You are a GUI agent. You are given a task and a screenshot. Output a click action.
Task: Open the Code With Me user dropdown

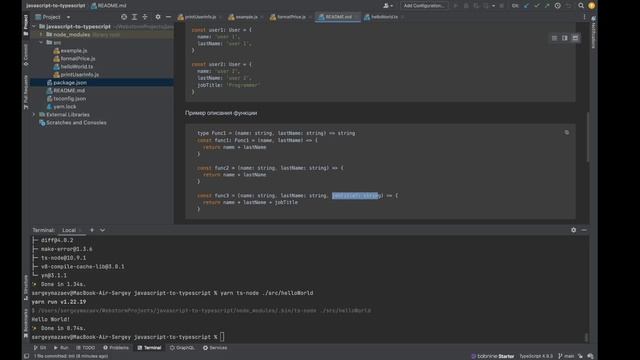388,6
